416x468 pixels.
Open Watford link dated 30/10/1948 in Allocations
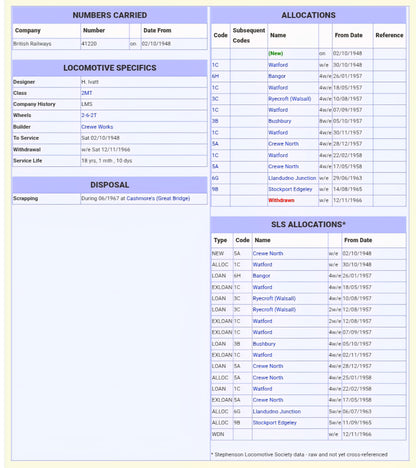tap(278, 65)
